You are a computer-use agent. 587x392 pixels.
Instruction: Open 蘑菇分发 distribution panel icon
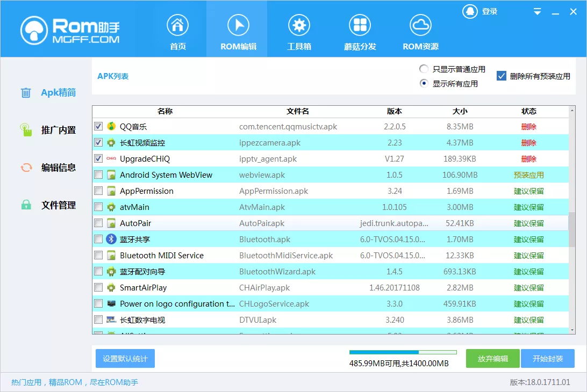(x=360, y=24)
